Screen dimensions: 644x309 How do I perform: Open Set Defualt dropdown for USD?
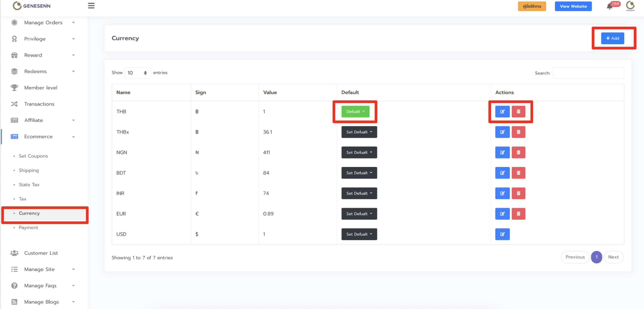(359, 234)
